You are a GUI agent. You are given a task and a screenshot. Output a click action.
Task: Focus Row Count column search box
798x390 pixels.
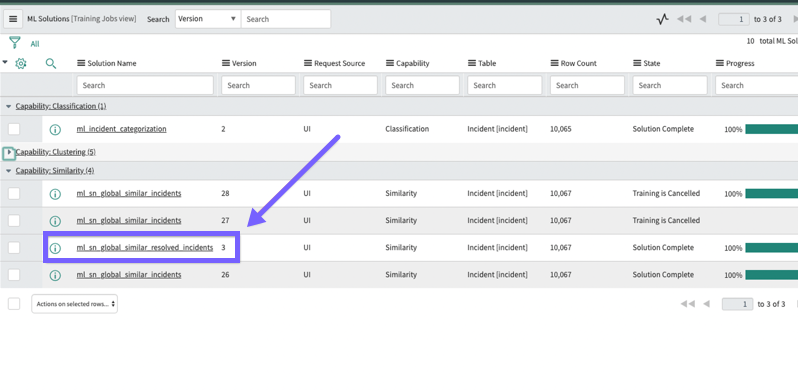(x=587, y=85)
